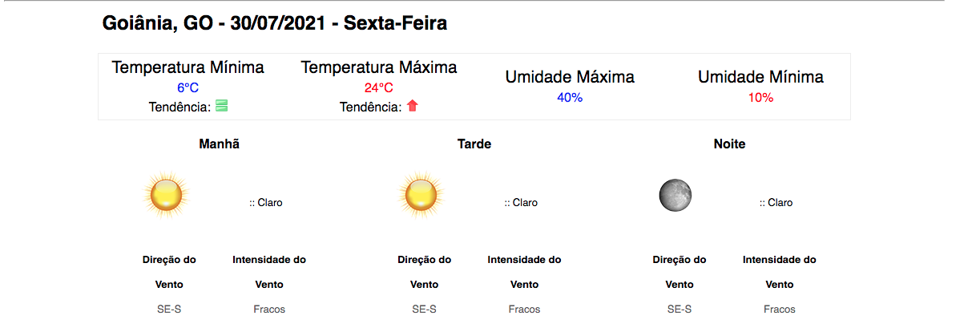The width and height of the screenshot is (980, 332).
Task: Click the night moon weather icon
Action: [x=675, y=195]
